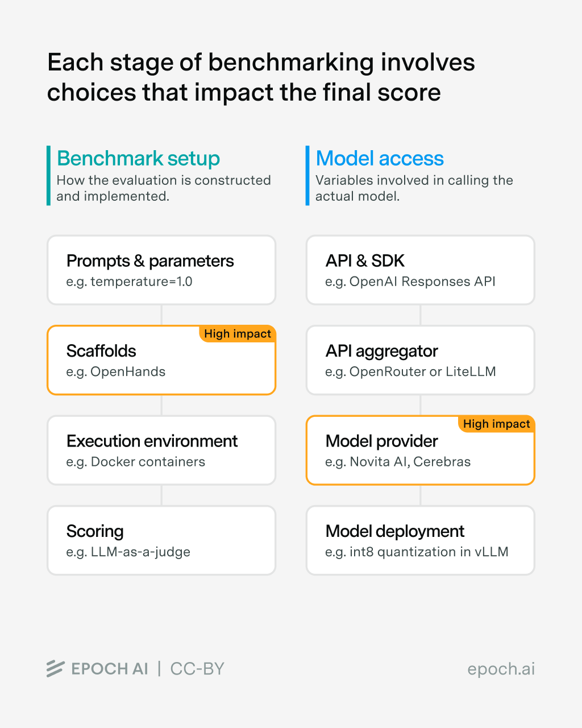Click the High impact badge on Model provider
This screenshot has height=728, width=582.
pos(496,424)
